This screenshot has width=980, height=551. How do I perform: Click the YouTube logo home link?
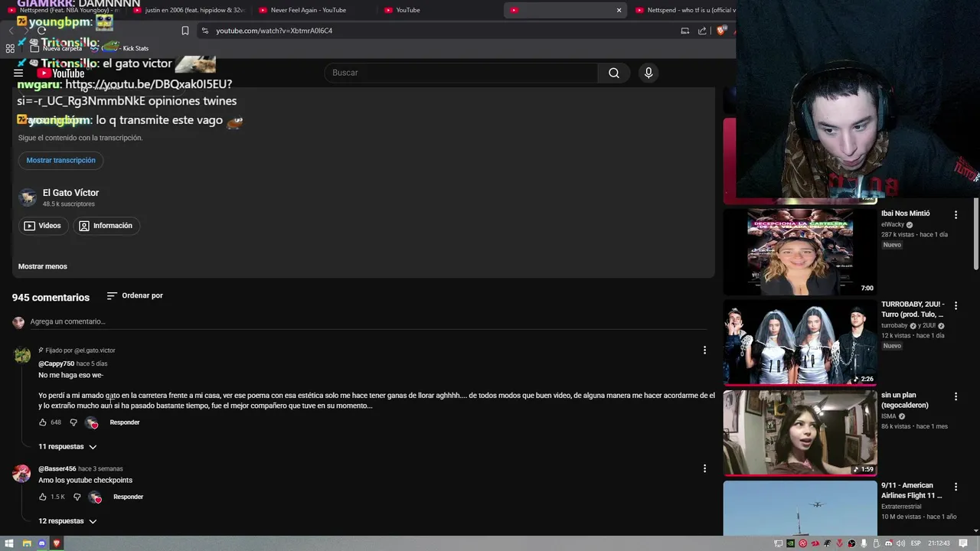pos(60,73)
